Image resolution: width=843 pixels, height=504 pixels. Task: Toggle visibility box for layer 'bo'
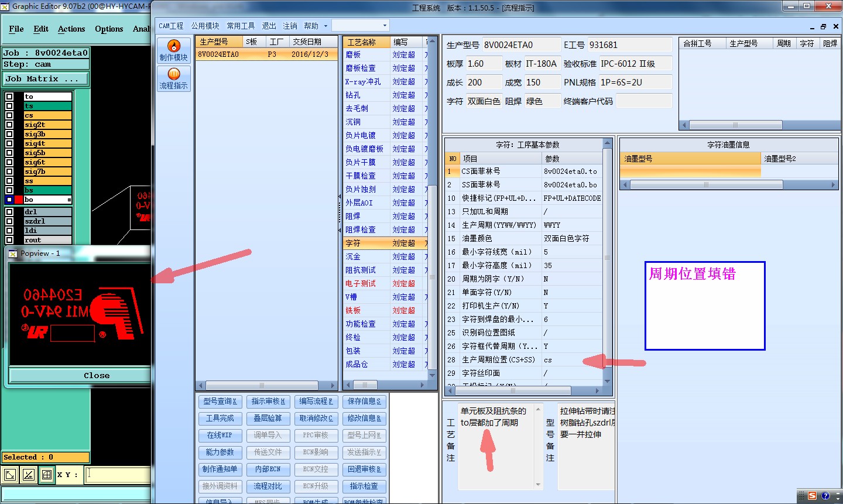(9, 200)
